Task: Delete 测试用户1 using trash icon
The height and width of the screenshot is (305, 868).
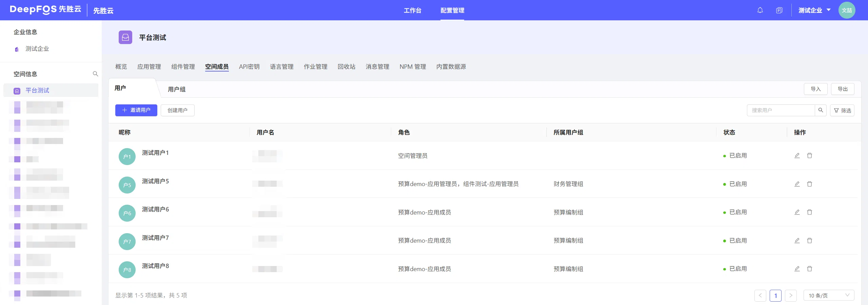Action: coord(810,156)
